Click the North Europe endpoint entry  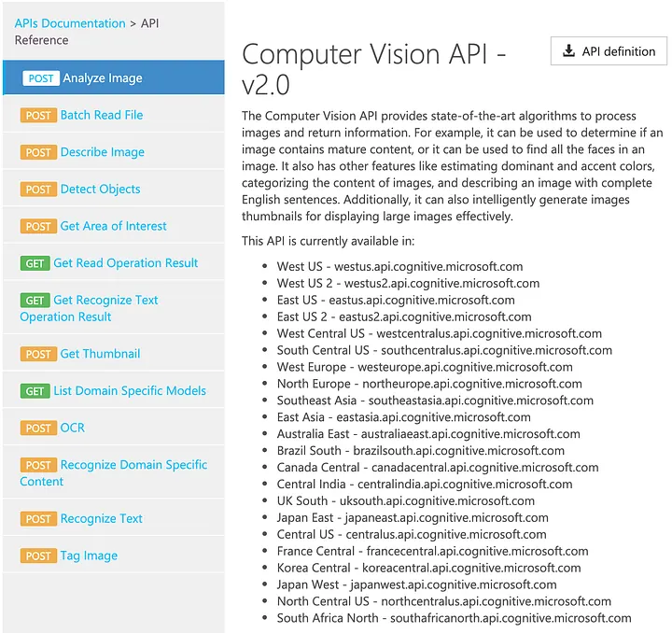tap(429, 384)
